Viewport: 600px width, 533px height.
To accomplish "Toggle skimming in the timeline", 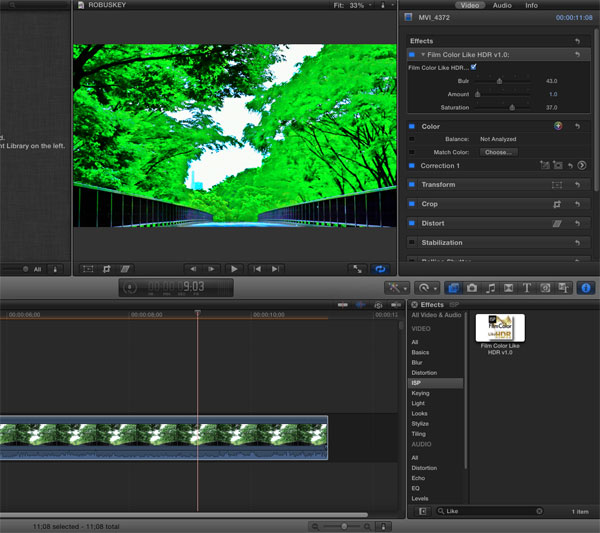I will (x=342, y=305).
